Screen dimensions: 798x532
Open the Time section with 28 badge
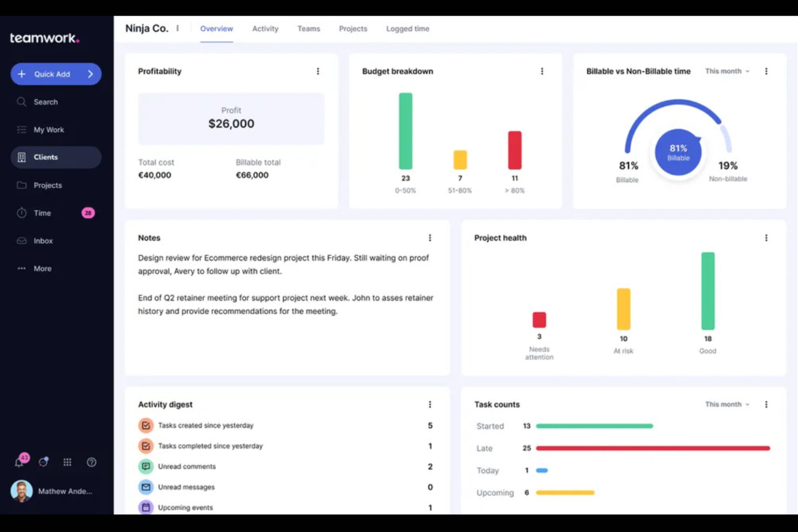[x=41, y=213]
